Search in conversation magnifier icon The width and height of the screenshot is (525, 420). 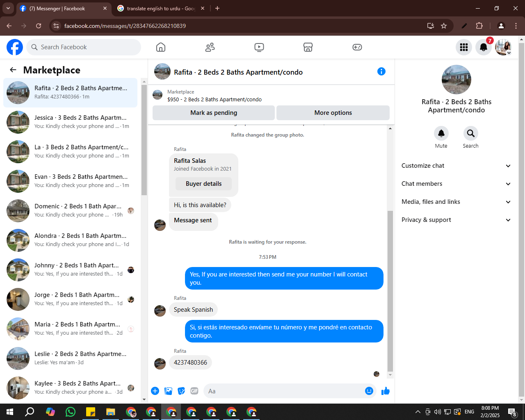pyautogui.click(x=471, y=133)
